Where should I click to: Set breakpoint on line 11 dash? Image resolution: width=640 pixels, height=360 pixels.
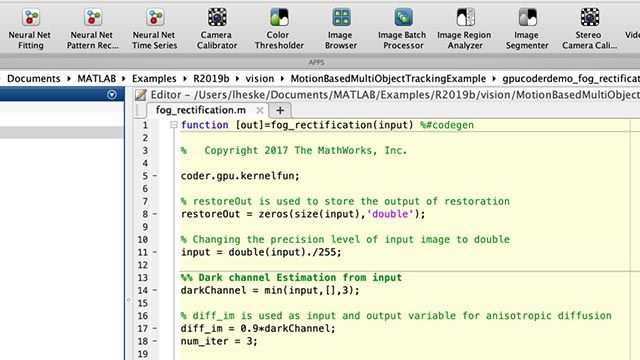(x=155, y=252)
